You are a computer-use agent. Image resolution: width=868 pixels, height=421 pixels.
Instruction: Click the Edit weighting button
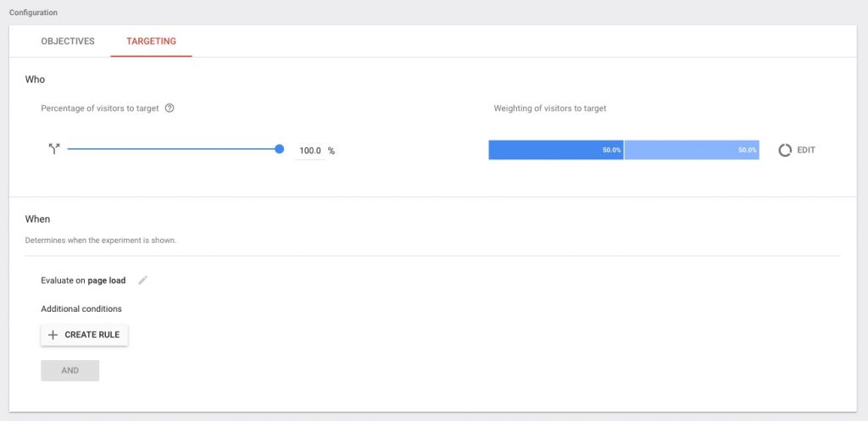(x=797, y=150)
